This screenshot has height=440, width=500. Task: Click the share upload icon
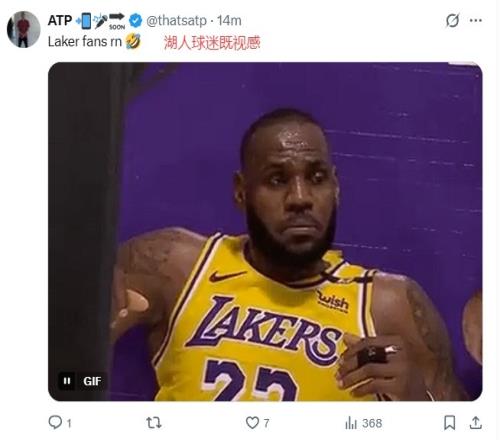coord(476,423)
